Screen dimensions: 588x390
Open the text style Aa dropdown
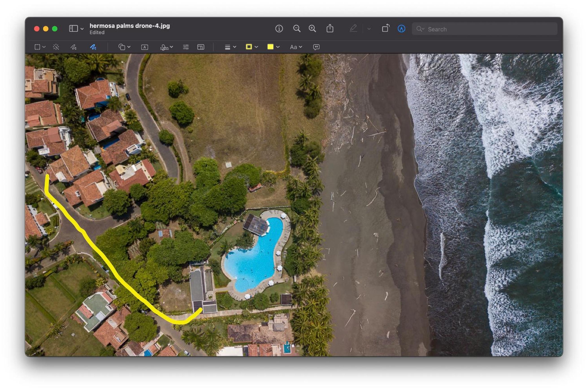click(x=296, y=47)
